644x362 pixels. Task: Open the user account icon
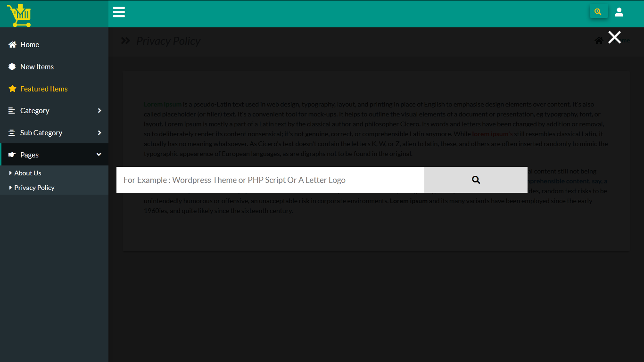click(619, 12)
